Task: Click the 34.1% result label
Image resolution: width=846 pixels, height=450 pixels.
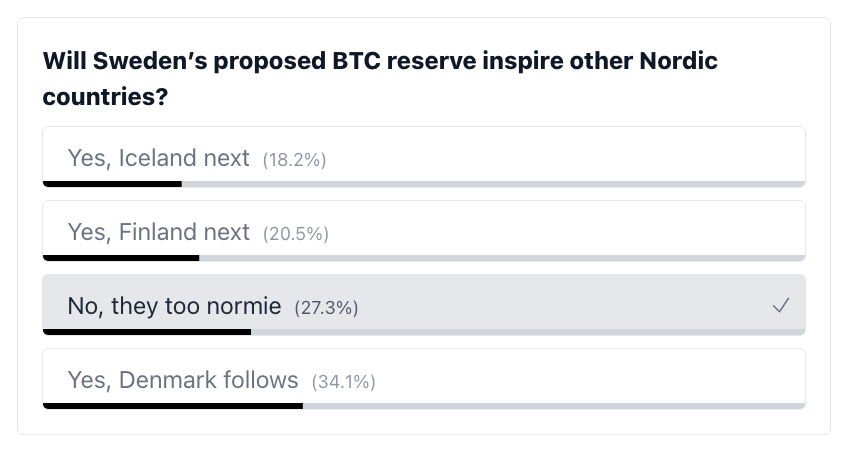Action: pos(343,381)
